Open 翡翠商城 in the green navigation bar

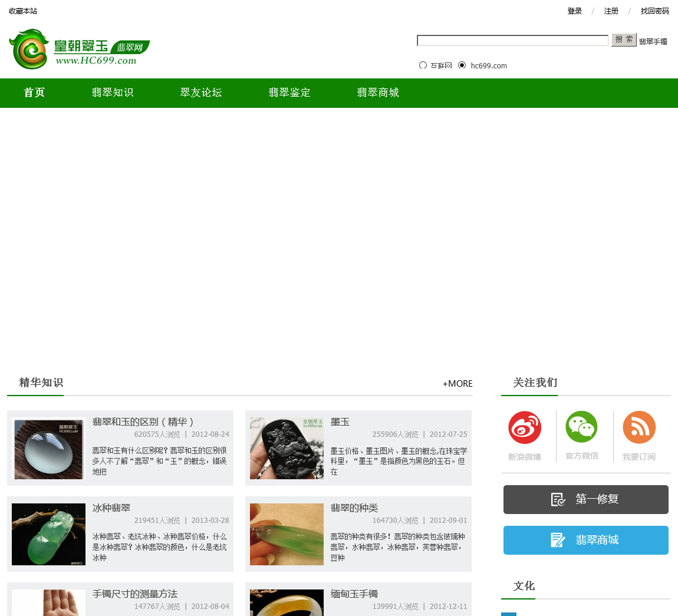(x=378, y=93)
